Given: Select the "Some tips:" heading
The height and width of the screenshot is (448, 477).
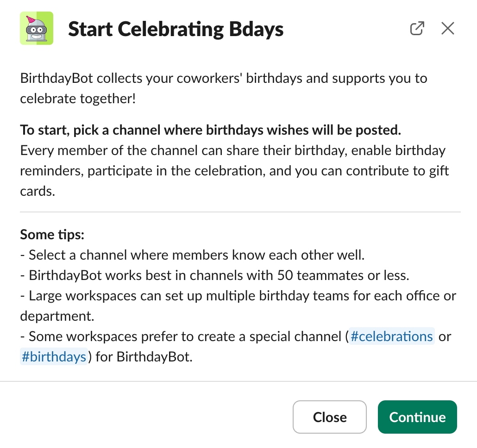Looking at the screenshot, I should point(52,235).
